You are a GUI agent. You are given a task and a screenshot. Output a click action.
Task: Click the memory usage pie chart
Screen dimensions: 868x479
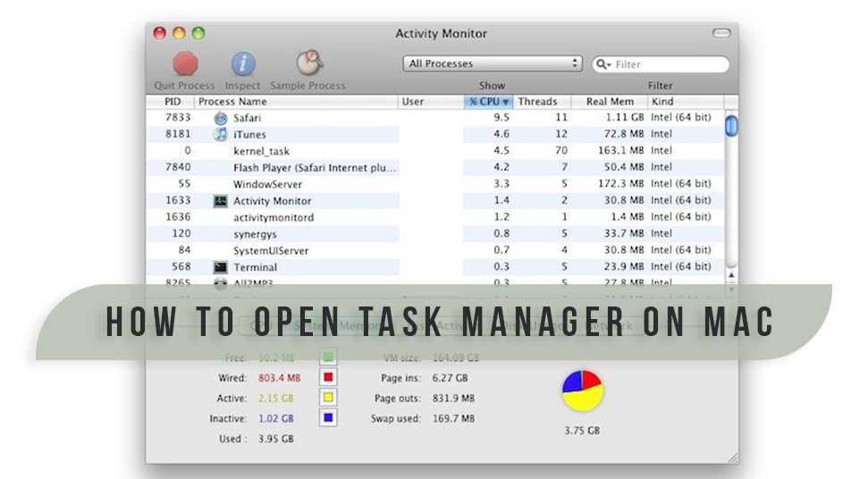582,391
